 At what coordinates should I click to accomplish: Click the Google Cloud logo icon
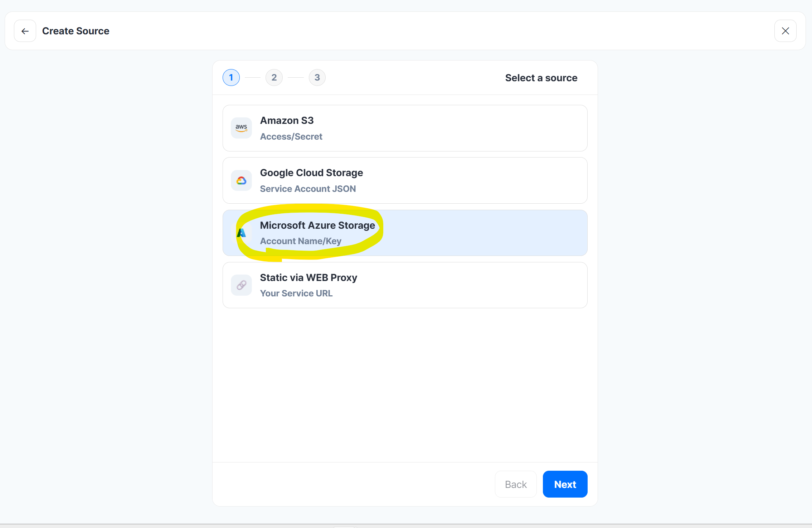[241, 180]
